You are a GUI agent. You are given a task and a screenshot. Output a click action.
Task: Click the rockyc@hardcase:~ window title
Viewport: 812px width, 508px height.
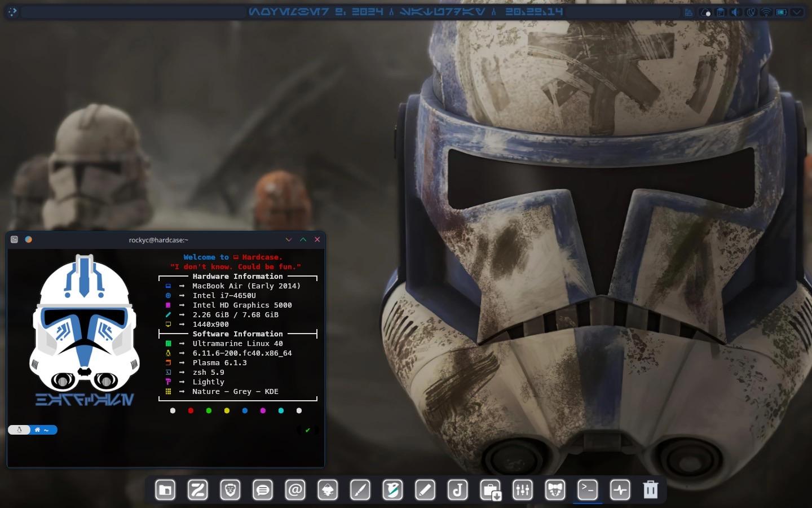[158, 240]
